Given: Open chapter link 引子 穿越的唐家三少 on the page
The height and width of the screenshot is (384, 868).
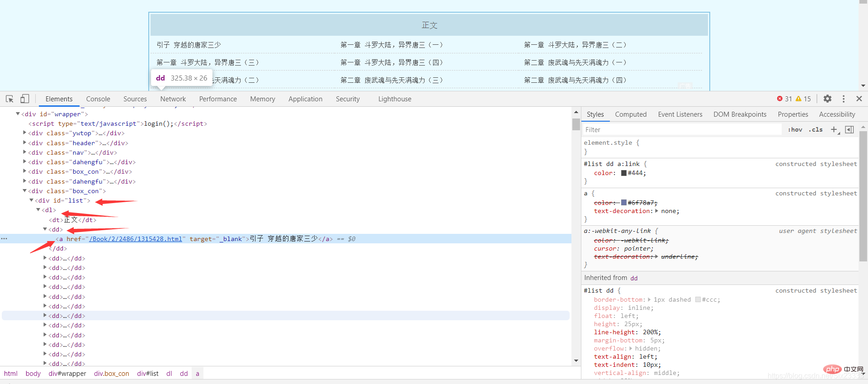Looking at the screenshot, I should (189, 45).
